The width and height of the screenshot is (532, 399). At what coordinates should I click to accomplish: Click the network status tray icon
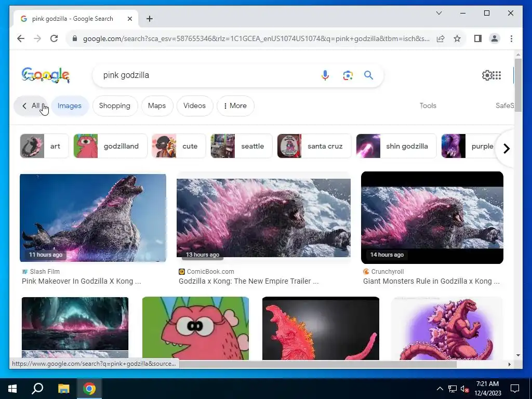click(x=453, y=389)
